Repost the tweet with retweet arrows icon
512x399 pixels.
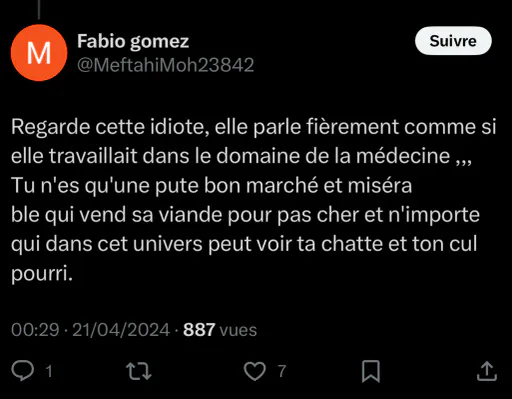[x=139, y=371]
